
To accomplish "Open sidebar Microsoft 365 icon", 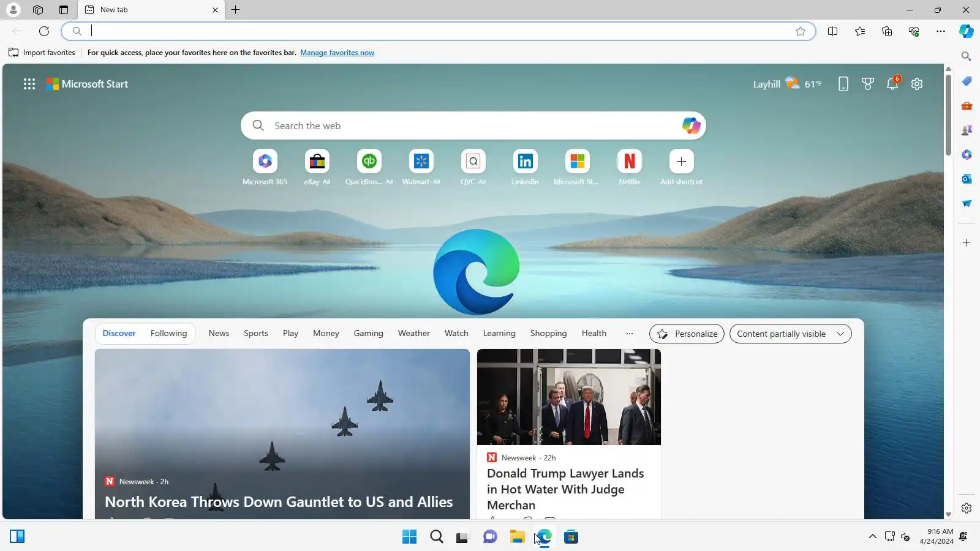I will tap(967, 154).
